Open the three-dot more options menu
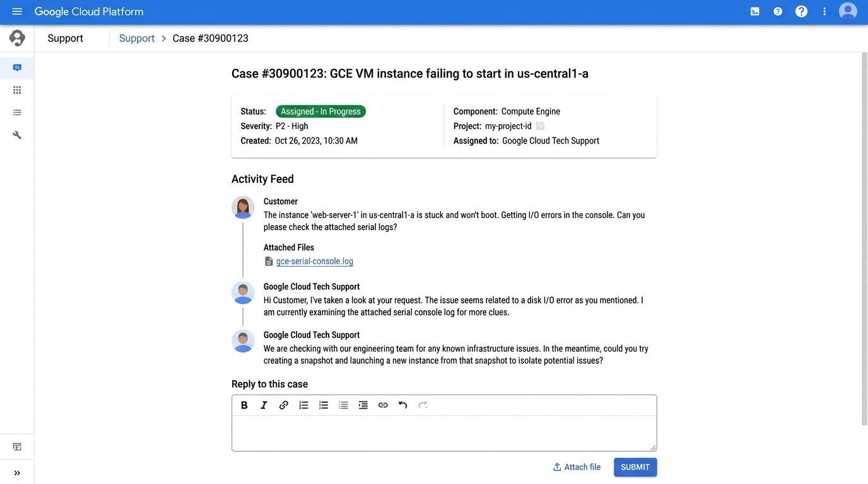Screen dimensions: 868x484 tap(824, 11)
